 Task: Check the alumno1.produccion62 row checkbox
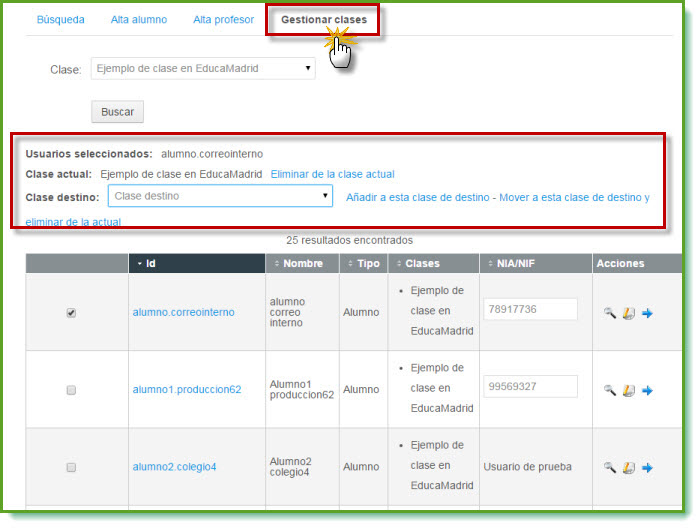pyautogui.click(x=71, y=390)
